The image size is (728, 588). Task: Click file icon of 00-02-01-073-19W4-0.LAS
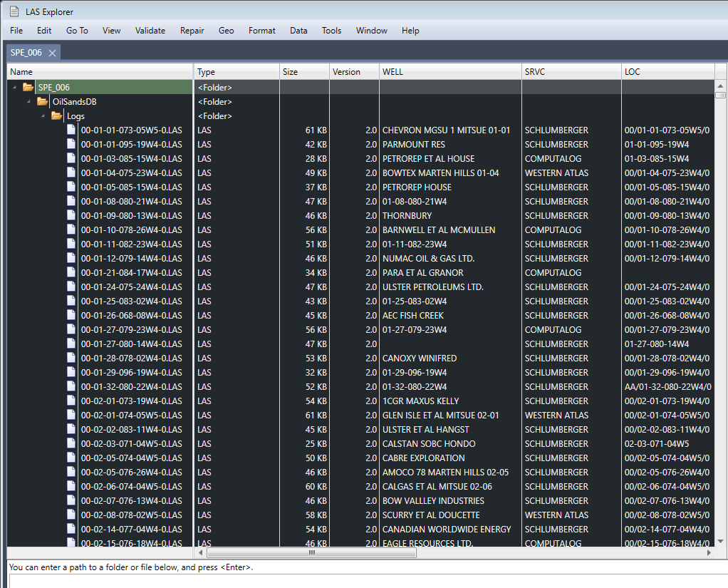(71, 401)
